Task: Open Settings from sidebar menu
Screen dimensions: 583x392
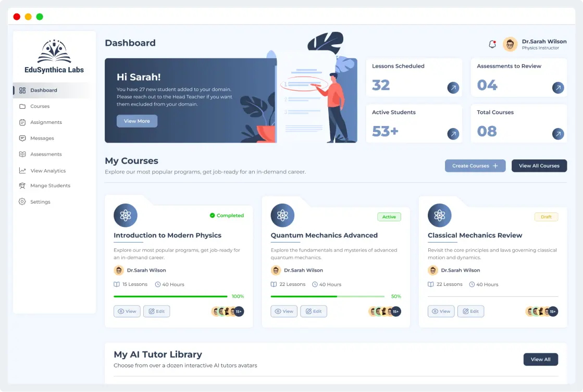Action: (40, 202)
